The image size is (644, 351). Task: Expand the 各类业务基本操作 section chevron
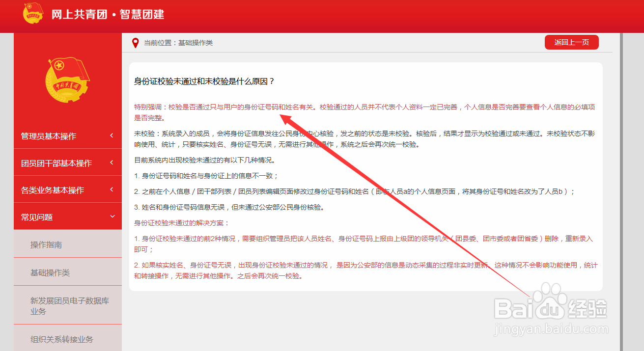[112, 189]
